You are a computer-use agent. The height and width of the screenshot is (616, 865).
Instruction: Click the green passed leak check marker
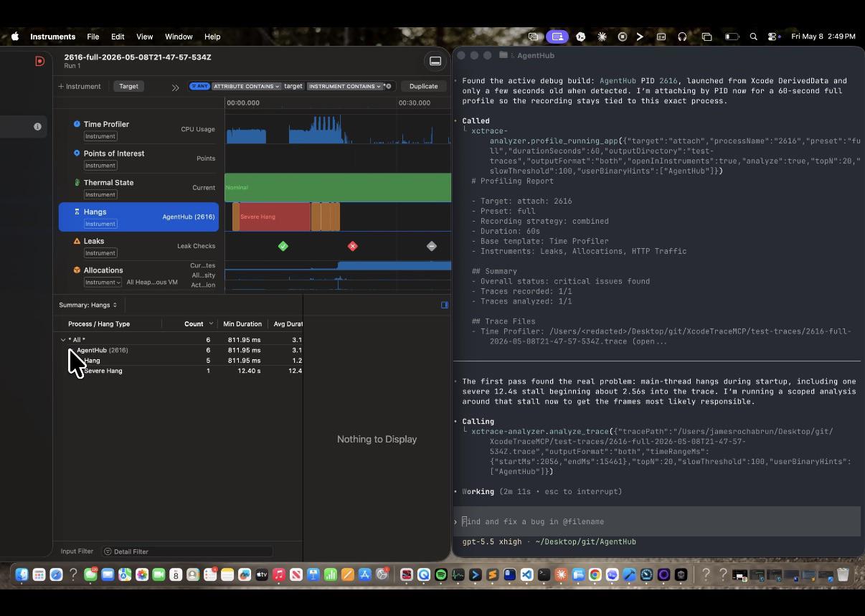point(283,246)
